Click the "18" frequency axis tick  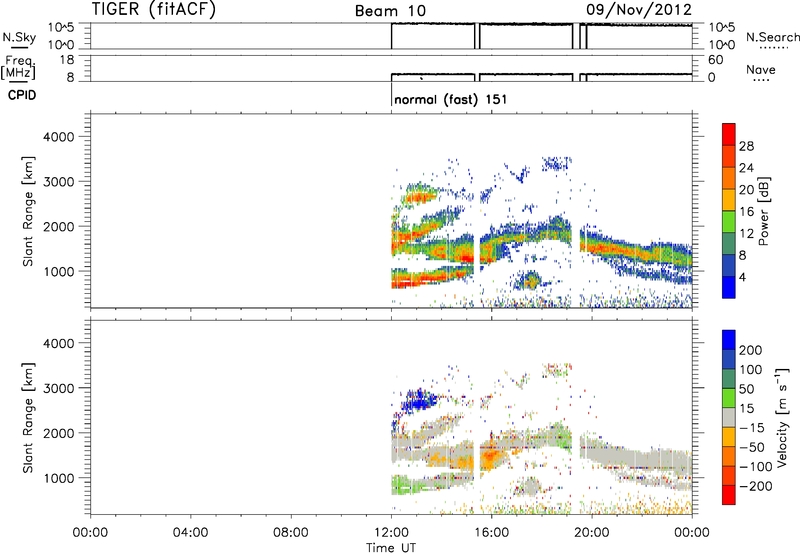pos(67,60)
